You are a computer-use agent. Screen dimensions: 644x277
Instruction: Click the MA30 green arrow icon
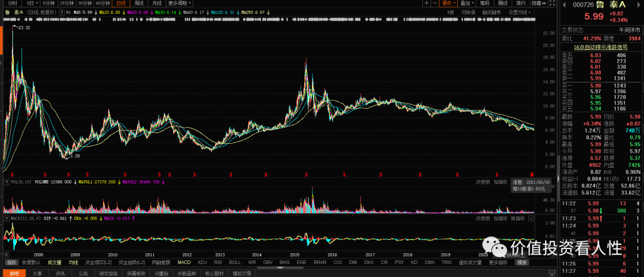pos(179,13)
